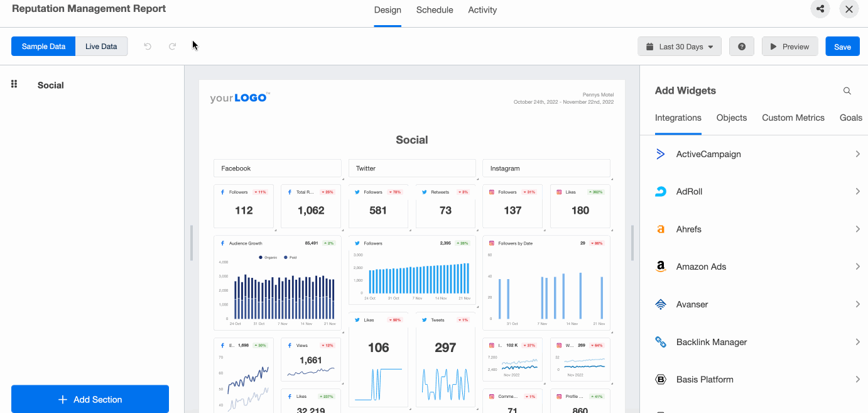Click the Facebook icon on the Followers widget
868x413 pixels.
[x=223, y=191]
